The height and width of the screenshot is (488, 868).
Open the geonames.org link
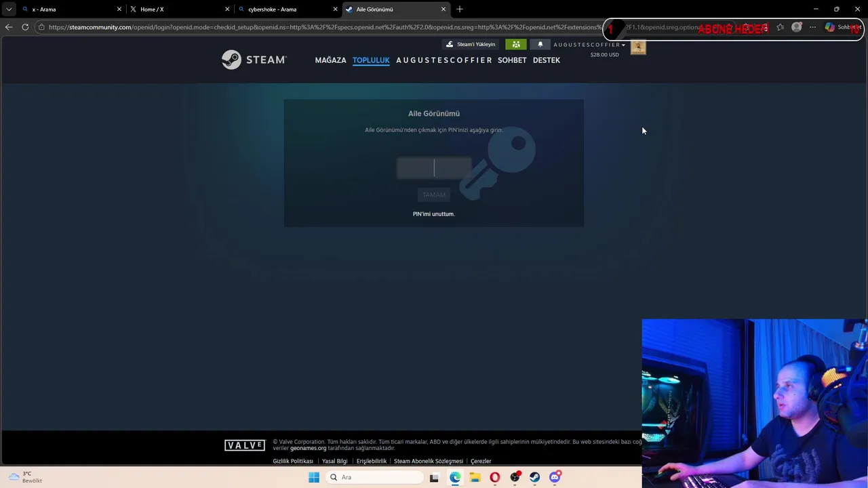pyautogui.click(x=309, y=448)
